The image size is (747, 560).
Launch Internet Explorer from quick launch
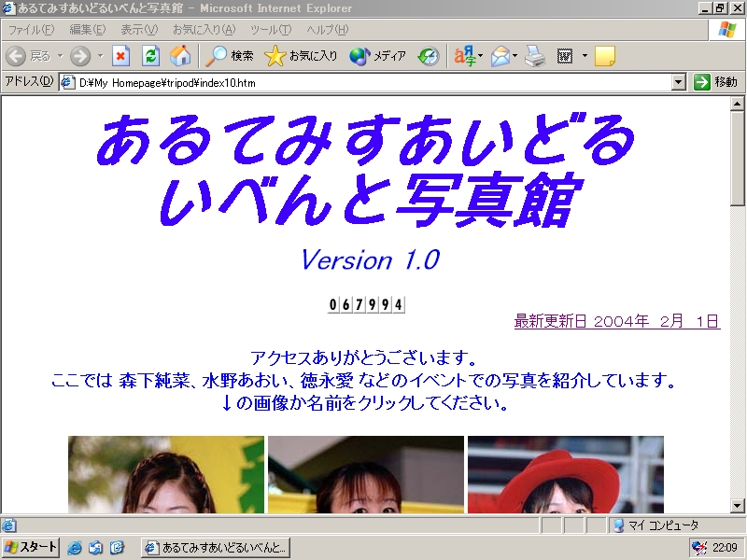tap(75, 548)
